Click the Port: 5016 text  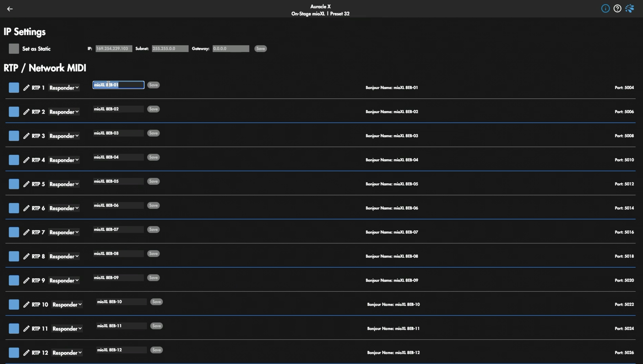[x=624, y=232]
